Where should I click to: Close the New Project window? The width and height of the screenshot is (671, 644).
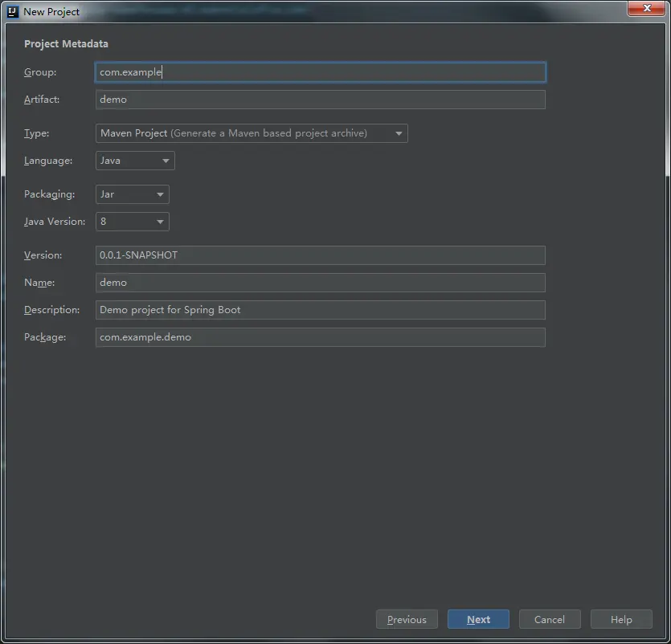[x=647, y=8]
